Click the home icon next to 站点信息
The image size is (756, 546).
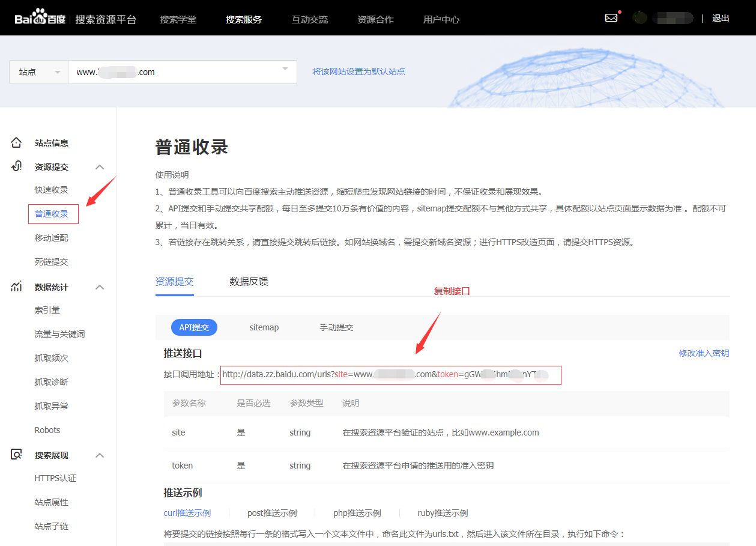(x=17, y=142)
